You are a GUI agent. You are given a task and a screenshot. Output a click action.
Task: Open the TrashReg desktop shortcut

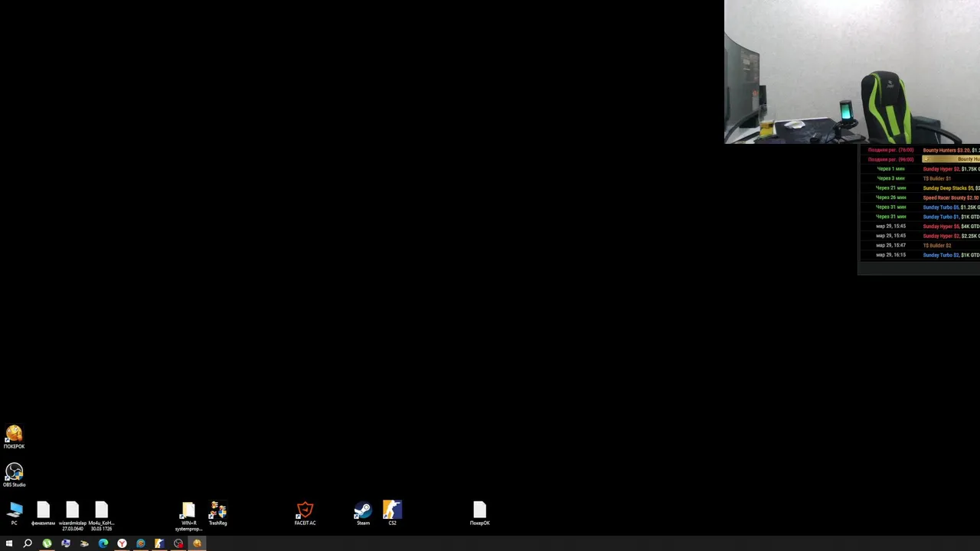217,514
